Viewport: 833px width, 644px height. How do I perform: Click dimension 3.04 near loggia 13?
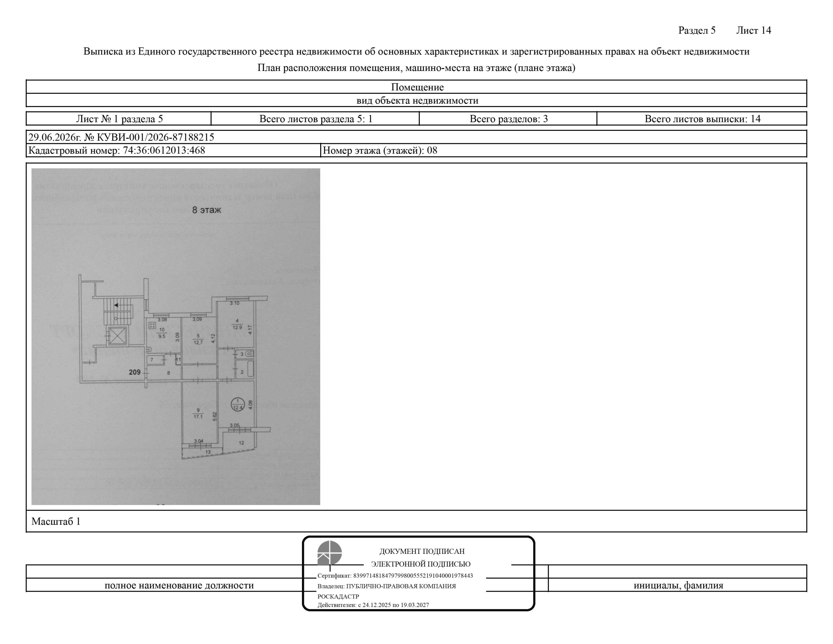click(x=199, y=441)
